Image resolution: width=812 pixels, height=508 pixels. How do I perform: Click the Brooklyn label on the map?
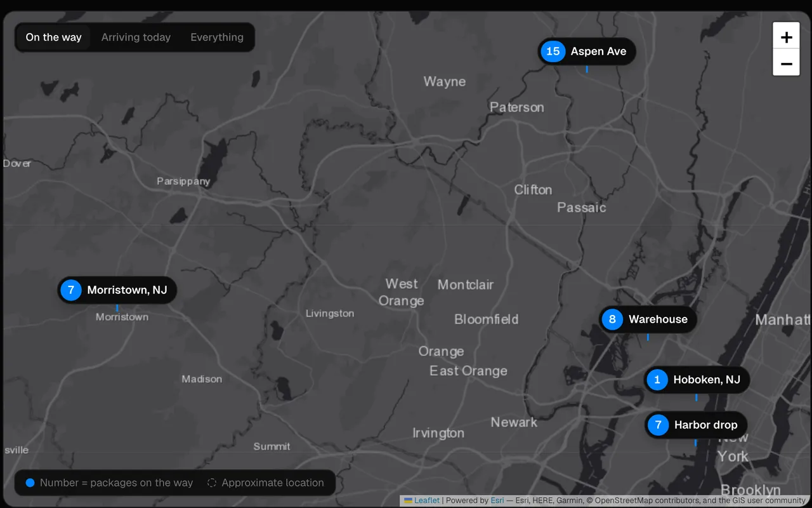[x=750, y=490]
